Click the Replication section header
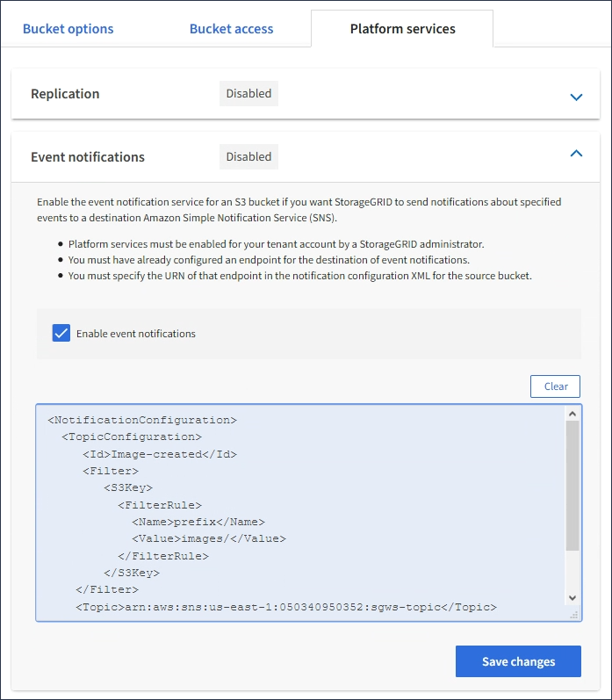 [x=65, y=94]
